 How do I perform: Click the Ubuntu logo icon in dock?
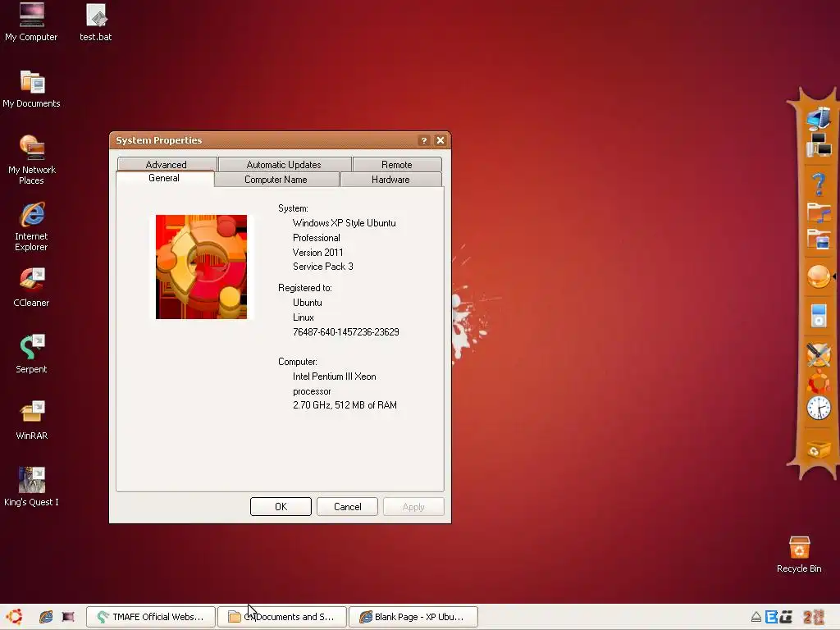[x=819, y=382]
